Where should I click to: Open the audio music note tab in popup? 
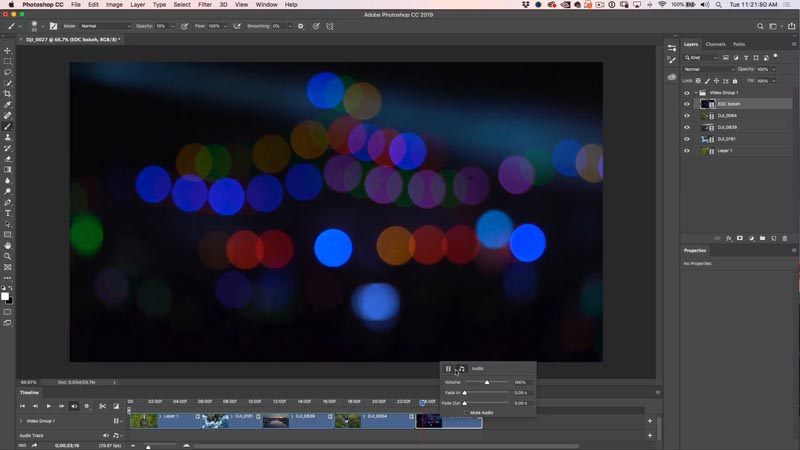pyautogui.click(x=461, y=368)
